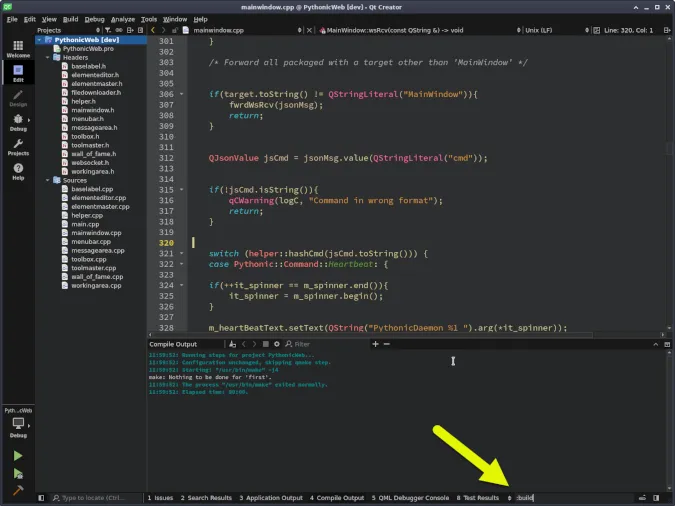Toggle the left sidebar visibility
The height and width of the screenshot is (506, 675).
[41, 497]
